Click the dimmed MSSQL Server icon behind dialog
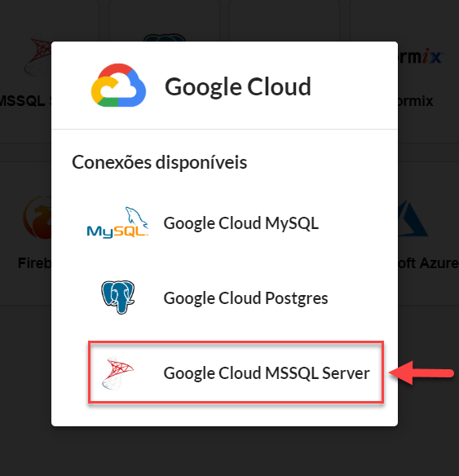The height and width of the screenshot is (476, 459). (x=38, y=56)
